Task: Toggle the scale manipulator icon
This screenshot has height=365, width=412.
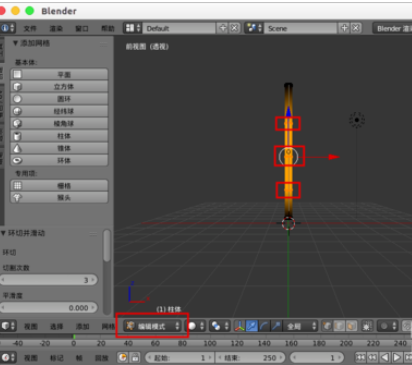Action: (276, 326)
